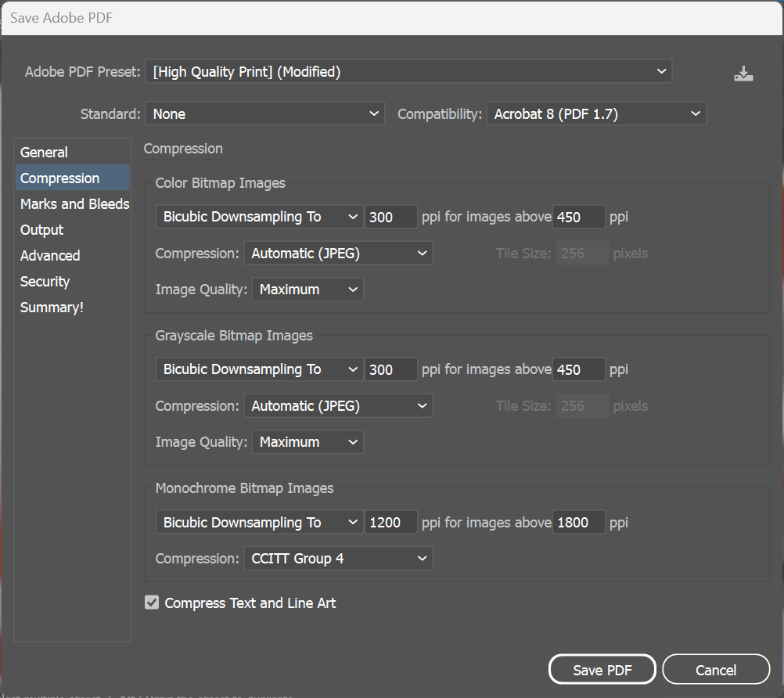
Task: Switch to the General section
Action: coord(44,153)
